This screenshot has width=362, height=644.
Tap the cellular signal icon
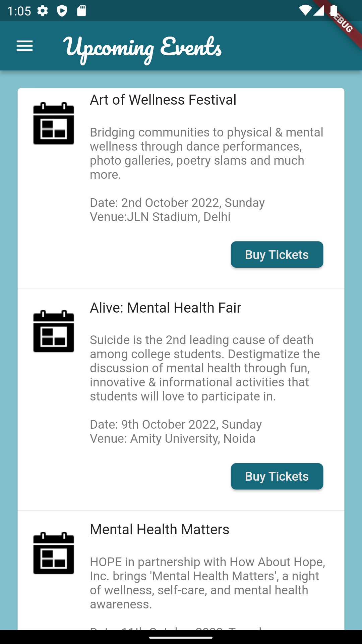318,11
